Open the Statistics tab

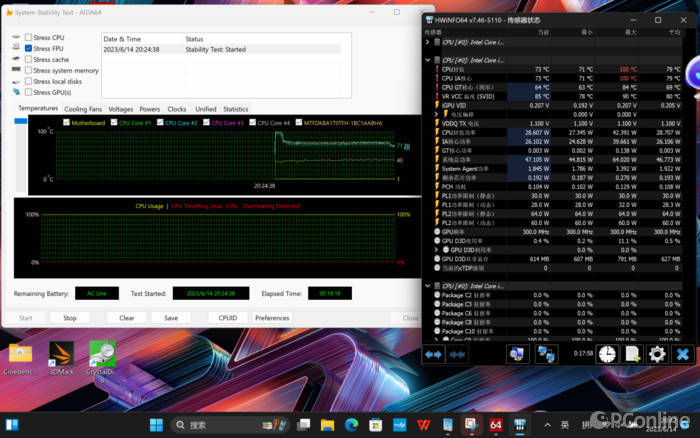point(236,109)
